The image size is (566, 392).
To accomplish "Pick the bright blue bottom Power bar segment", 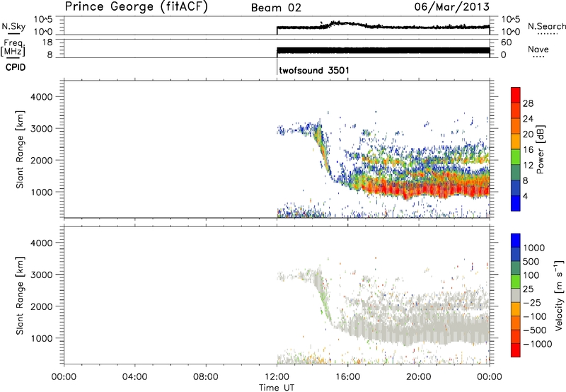I will click(516, 203).
